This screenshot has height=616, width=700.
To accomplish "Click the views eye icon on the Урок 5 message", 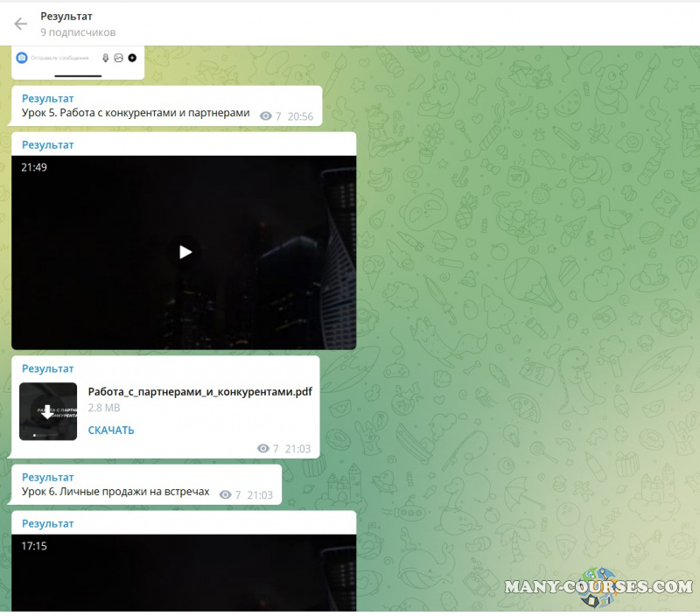I will pyautogui.click(x=266, y=116).
